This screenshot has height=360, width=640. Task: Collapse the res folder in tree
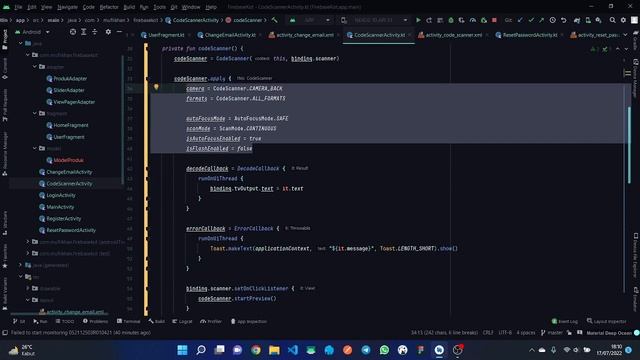point(20,276)
